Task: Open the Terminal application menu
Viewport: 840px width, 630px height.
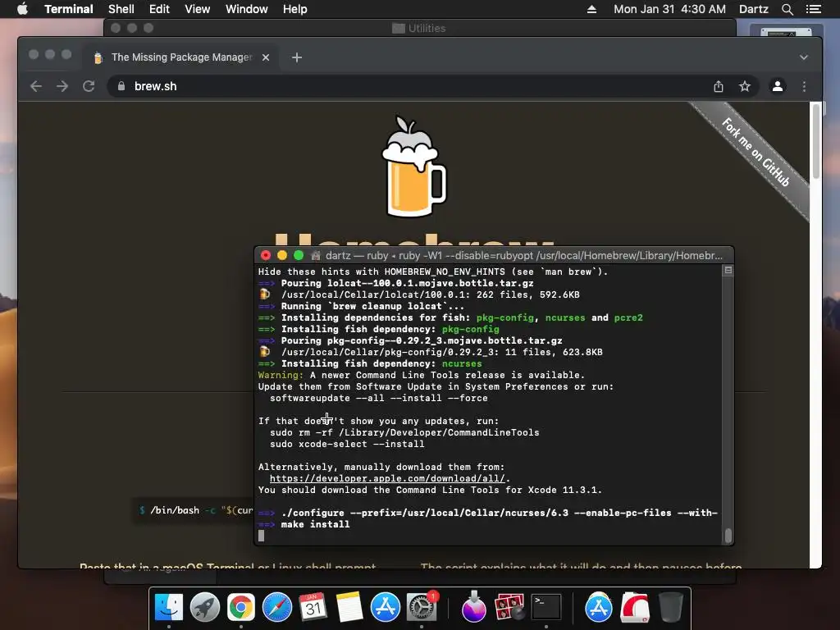Action: (x=69, y=9)
